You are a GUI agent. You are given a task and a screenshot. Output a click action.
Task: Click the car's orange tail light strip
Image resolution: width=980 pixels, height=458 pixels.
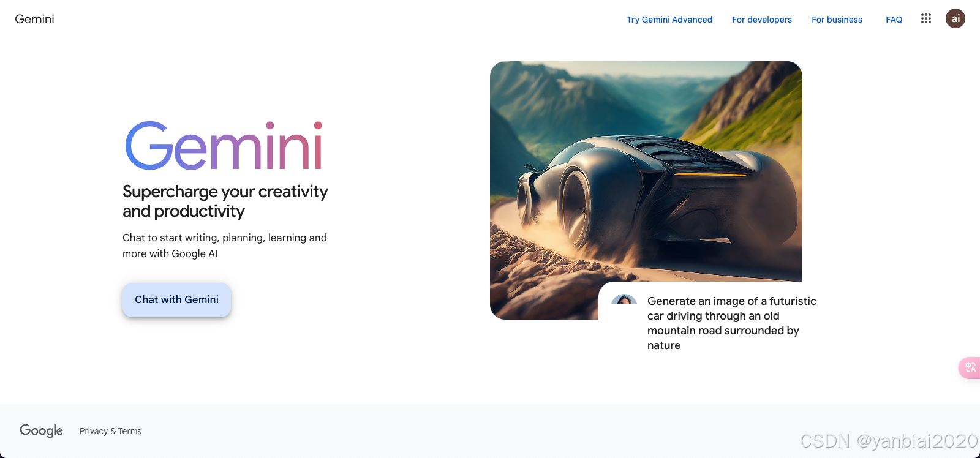pos(710,175)
